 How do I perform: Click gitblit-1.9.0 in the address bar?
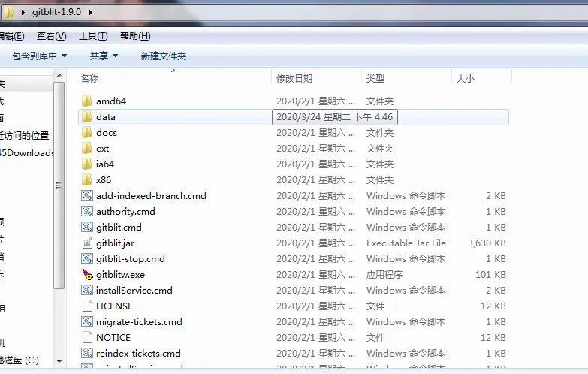tap(56, 12)
